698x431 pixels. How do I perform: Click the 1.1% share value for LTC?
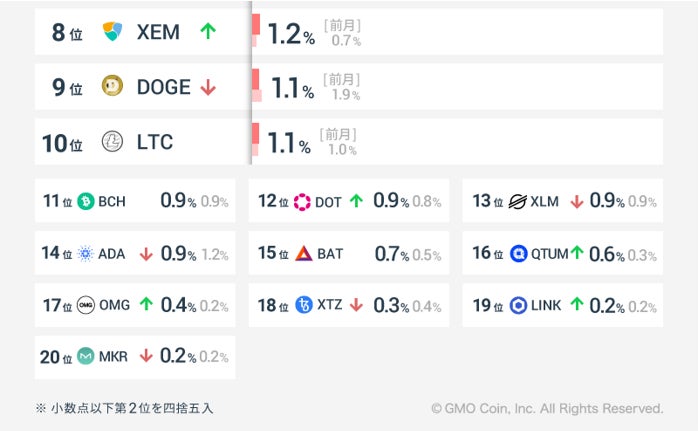[x=291, y=144]
